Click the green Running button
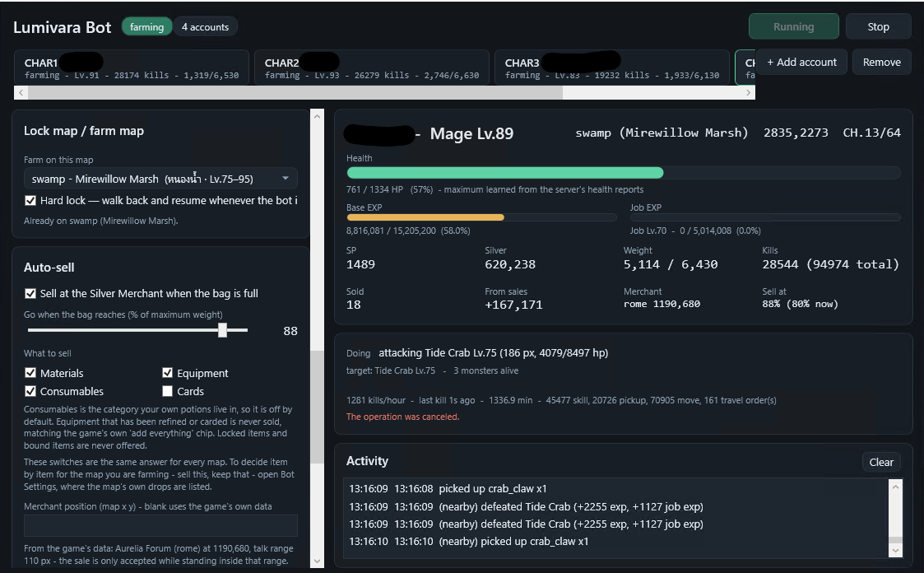 (794, 26)
